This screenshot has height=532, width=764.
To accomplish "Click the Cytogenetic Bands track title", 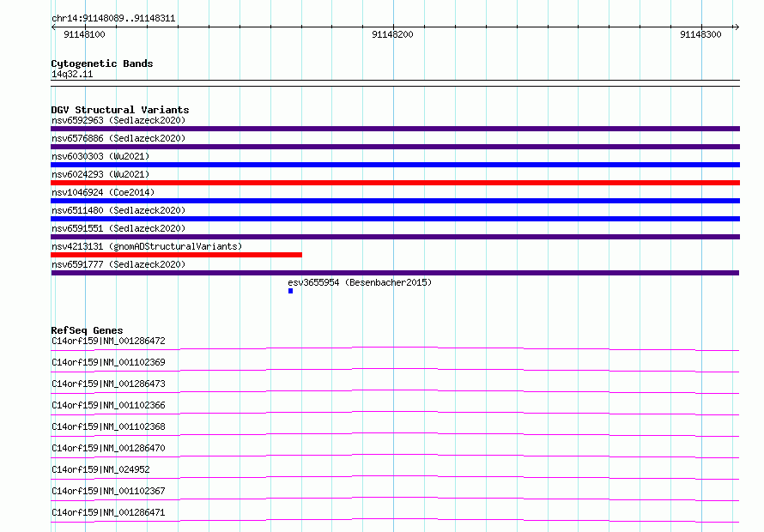I will (x=102, y=63).
